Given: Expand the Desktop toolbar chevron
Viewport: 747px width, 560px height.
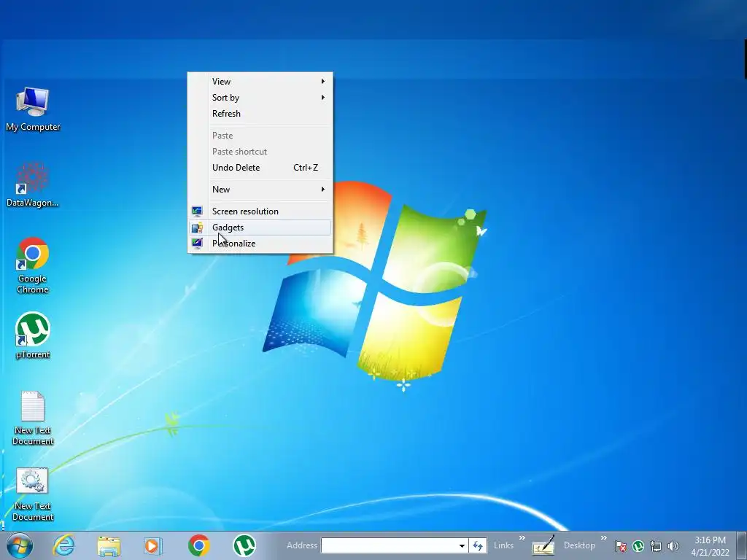Looking at the screenshot, I should [603, 538].
